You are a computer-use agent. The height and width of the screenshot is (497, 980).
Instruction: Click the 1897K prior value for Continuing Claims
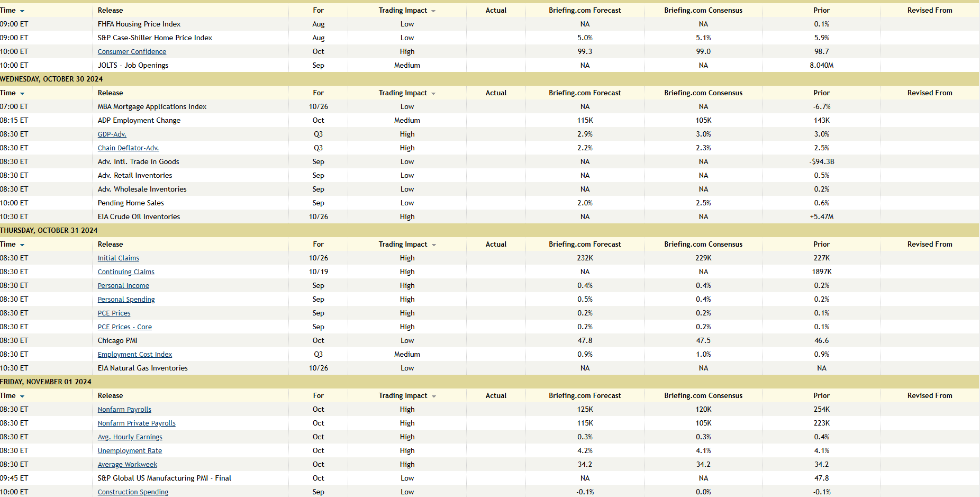(821, 272)
